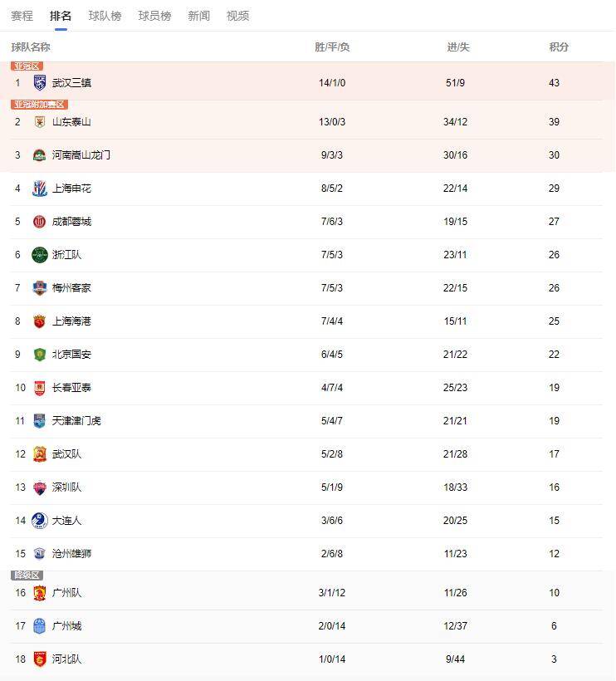The width and height of the screenshot is (616, 681).
Task: Open the 球员榜 tab
Action: [x=154, y=16]
